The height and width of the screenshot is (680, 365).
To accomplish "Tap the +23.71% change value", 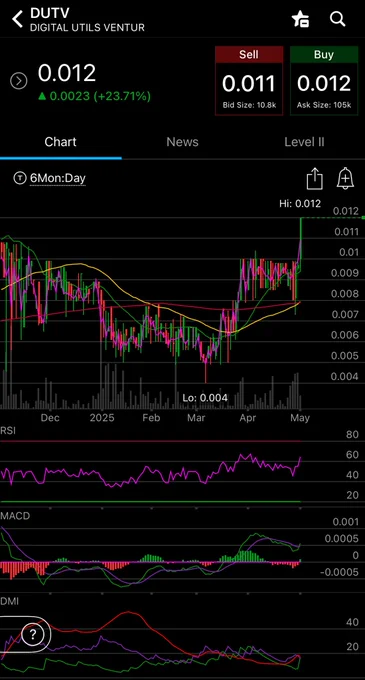I will click(x=123, y=96).
